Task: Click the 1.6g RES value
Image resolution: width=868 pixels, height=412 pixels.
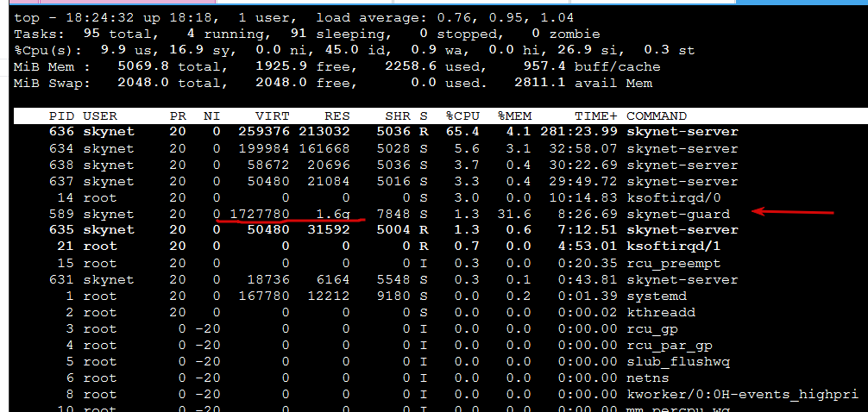Action: pos(333,214)
